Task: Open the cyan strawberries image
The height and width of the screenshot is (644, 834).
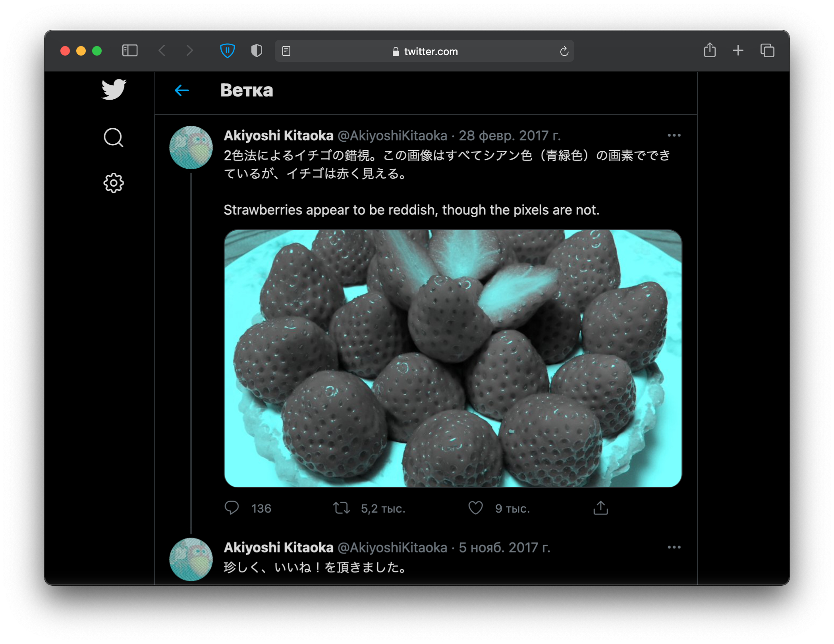Action: coord(453,358)
